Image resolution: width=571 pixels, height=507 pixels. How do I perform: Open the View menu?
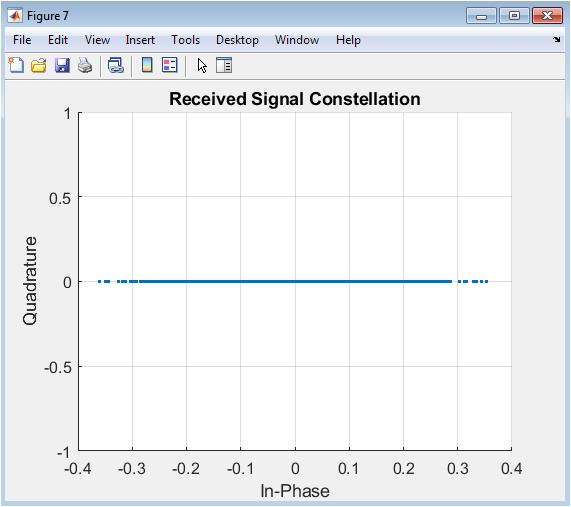point(97,40)
